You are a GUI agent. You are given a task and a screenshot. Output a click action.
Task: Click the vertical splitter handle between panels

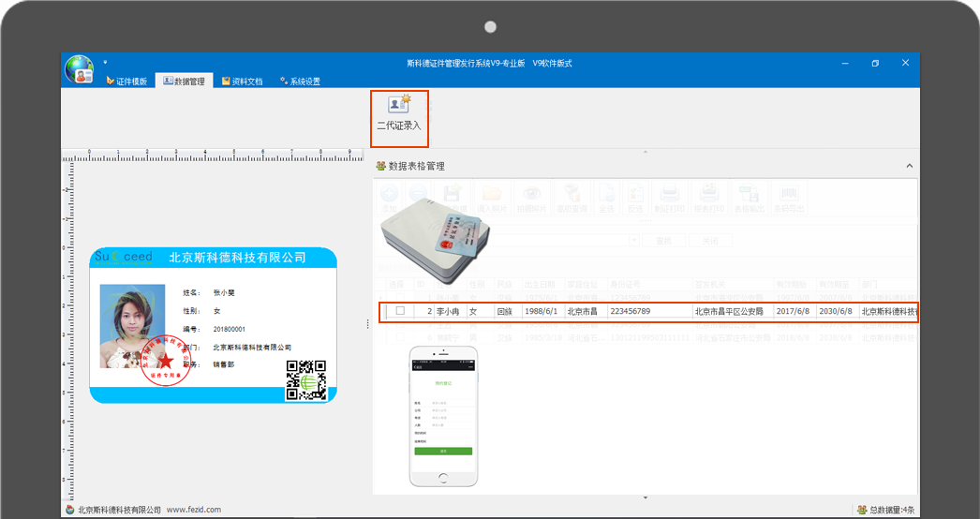[367, 323]
